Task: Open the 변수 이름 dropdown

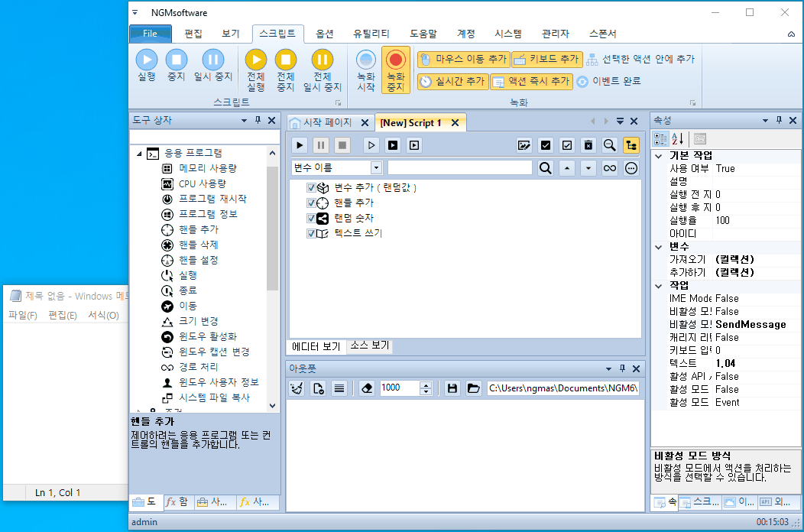Action: tap(376, 167)
